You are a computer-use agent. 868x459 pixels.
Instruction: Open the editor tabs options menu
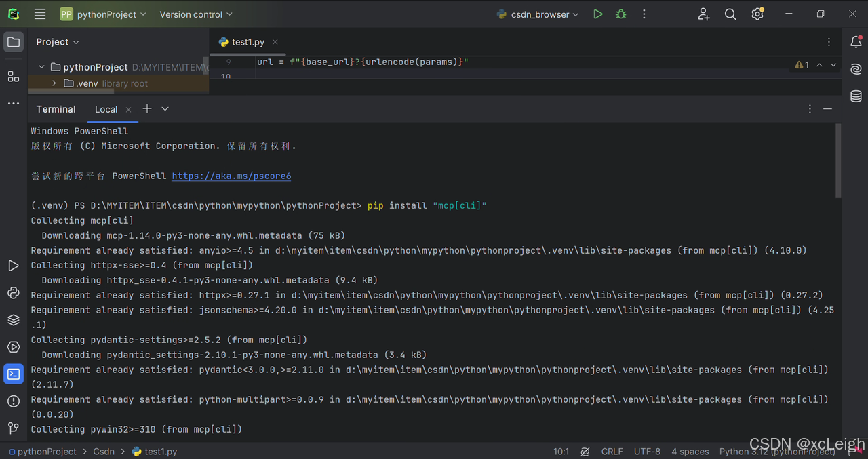[x=829, y=42]
